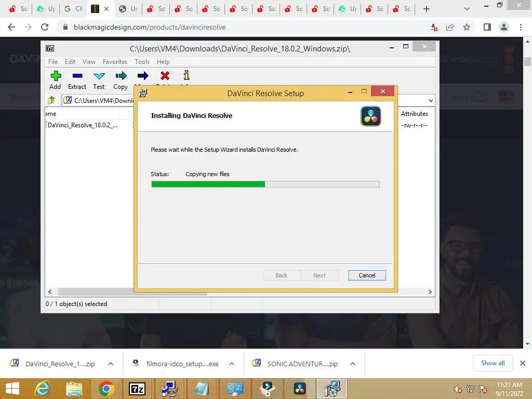Click the disabled Back button in Setup
532x399 pixels.
pos(281,275)
